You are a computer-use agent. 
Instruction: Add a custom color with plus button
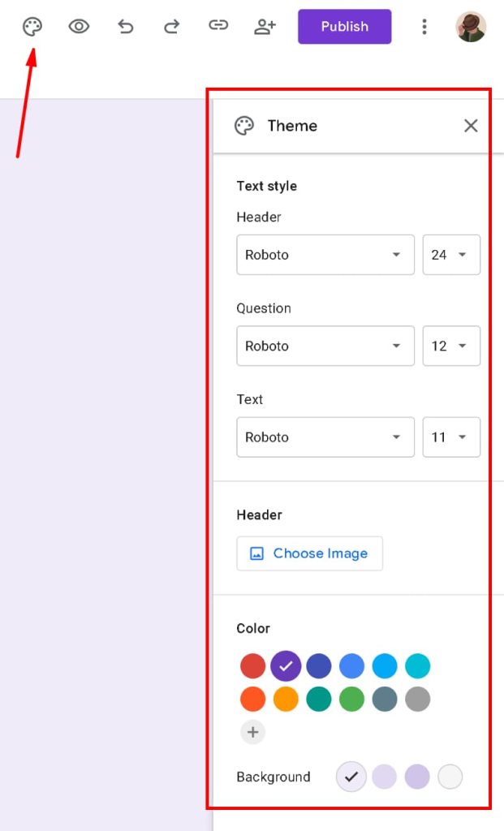pos(252,732)
